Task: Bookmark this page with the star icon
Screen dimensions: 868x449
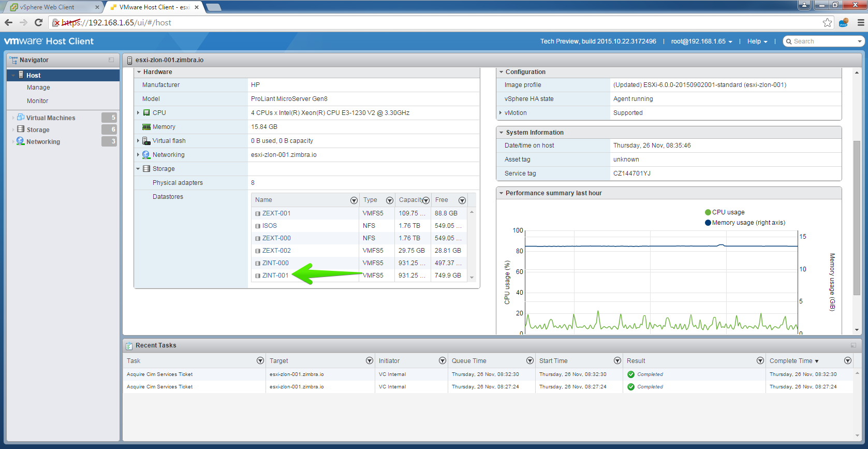Action: (x=827, y=22)
